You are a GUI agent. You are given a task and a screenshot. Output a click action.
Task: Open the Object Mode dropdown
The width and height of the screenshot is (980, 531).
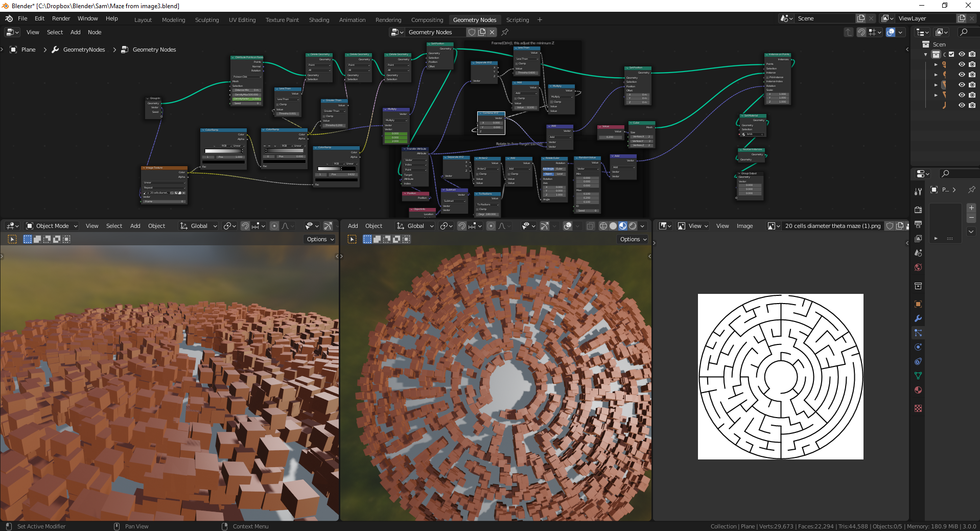tap(51, 226)
